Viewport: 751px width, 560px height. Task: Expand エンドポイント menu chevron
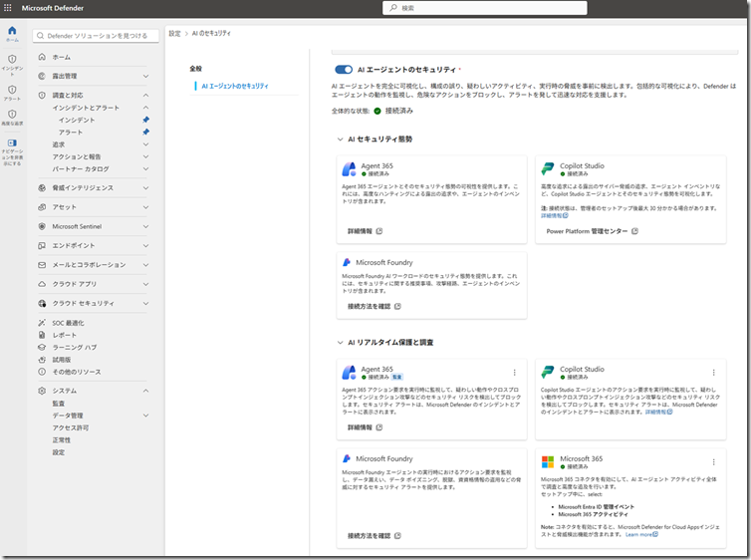145,246
